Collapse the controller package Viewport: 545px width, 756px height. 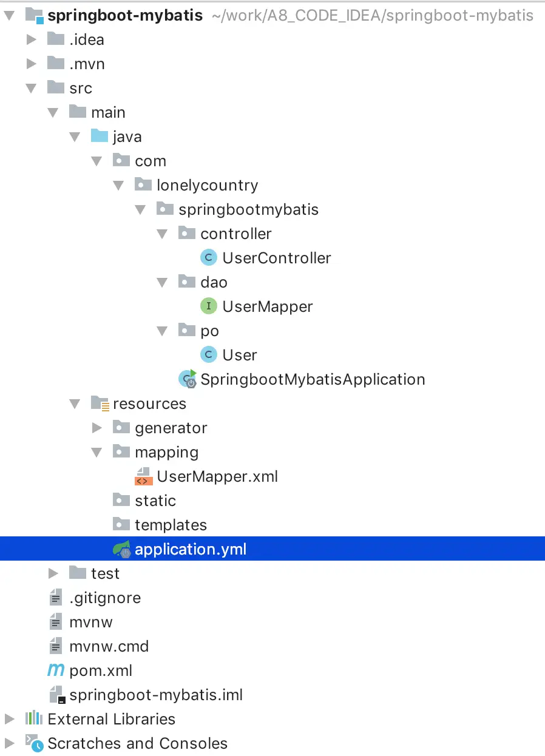pyautogui.click(x=162, y=234)
